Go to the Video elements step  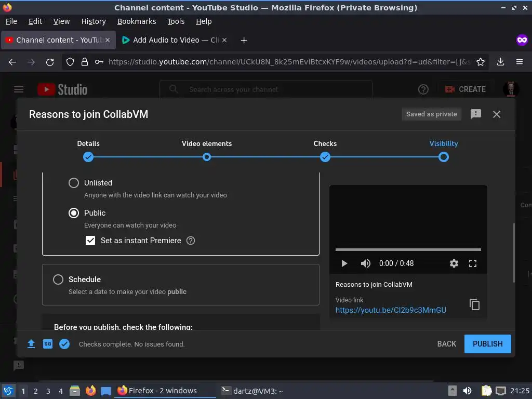point(207,157)
